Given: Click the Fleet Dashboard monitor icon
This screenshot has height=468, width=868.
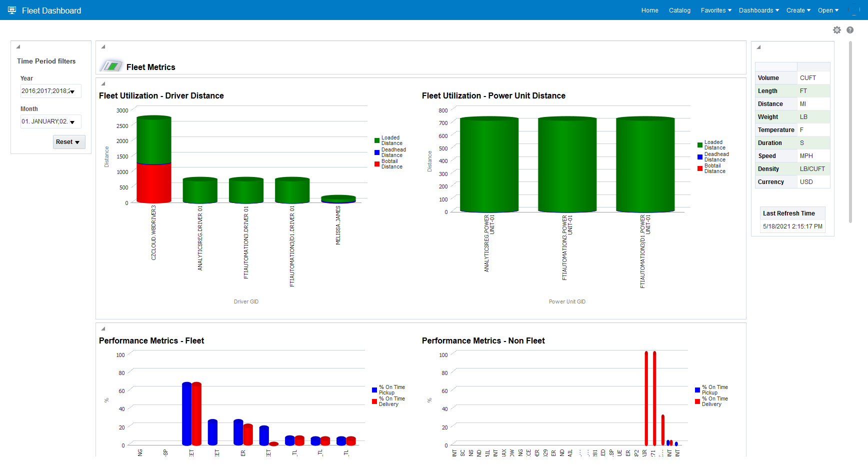Looking at the screenshot, I should 12,10.
